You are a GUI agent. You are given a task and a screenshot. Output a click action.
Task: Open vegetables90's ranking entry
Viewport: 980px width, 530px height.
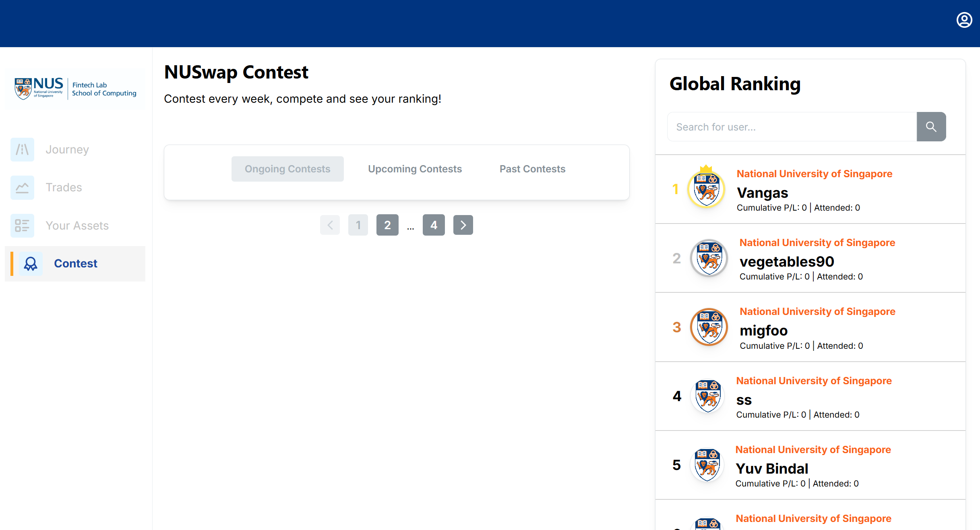[x=810, y=258]
